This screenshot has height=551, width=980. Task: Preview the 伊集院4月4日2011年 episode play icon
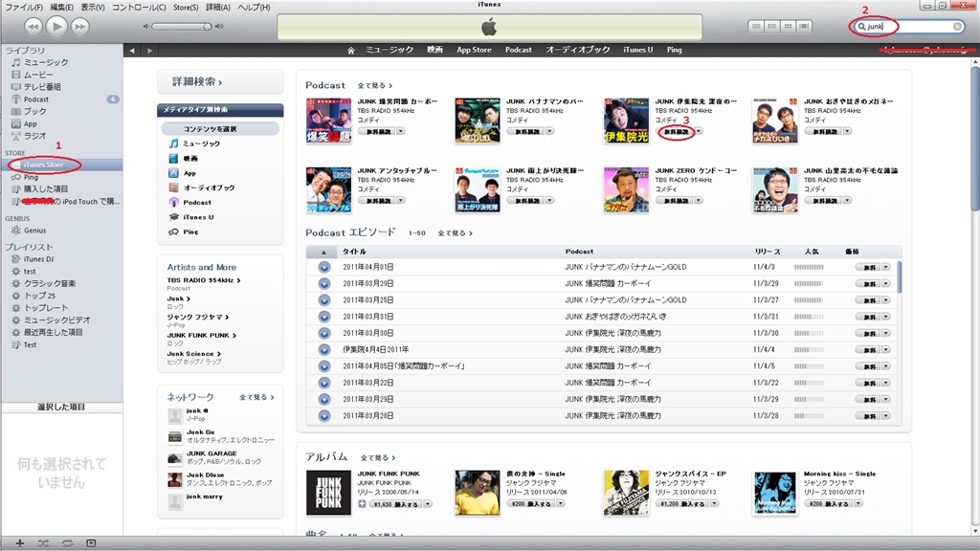pos(323,350)
